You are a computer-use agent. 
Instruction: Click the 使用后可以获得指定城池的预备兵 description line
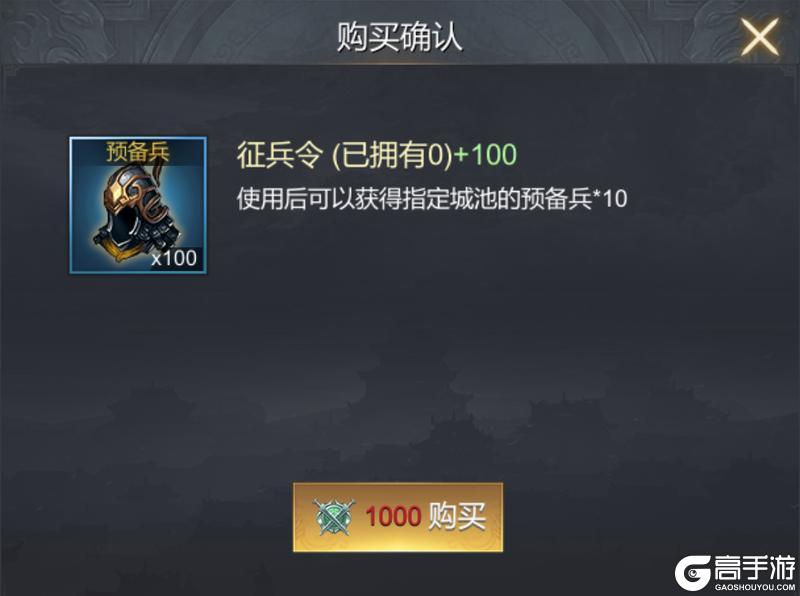tap(414, 198)
